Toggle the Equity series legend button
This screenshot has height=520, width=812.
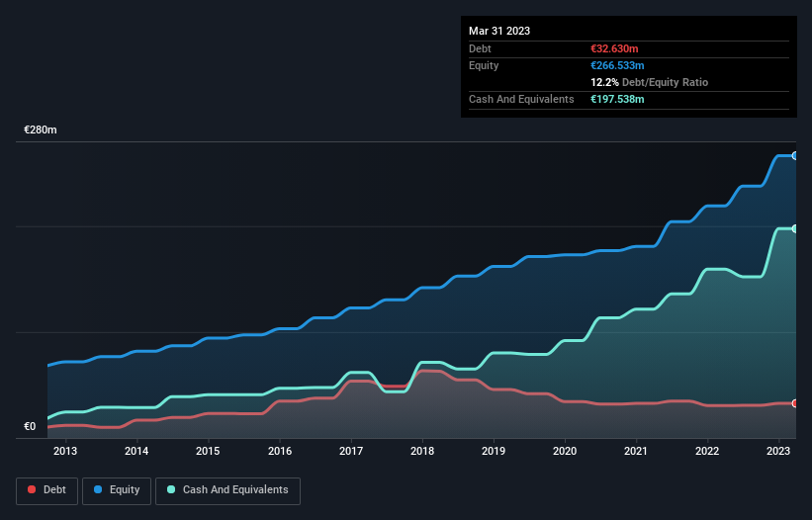tap(117, 490)
